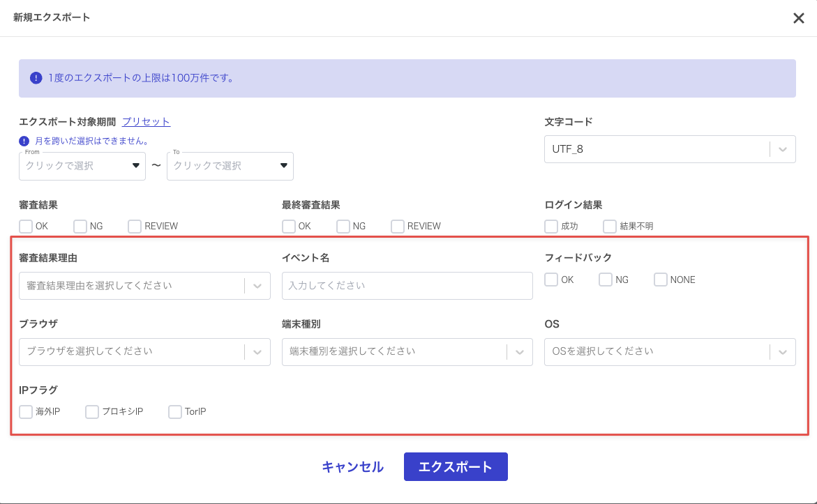Expand the OS selection dropdown
The width and height of the screenshot is (817, 504).
[783, 351]
